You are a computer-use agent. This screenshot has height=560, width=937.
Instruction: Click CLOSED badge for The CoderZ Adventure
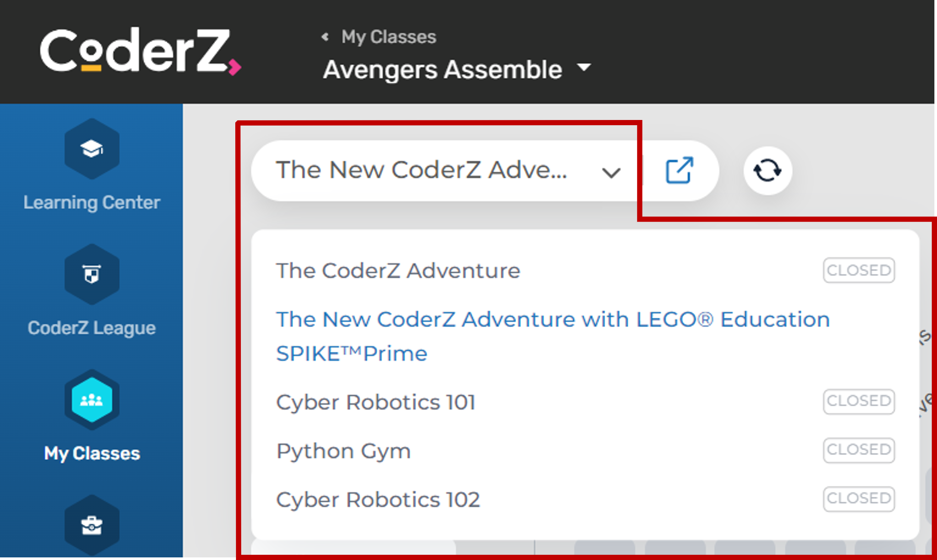(x=858, y=270)
